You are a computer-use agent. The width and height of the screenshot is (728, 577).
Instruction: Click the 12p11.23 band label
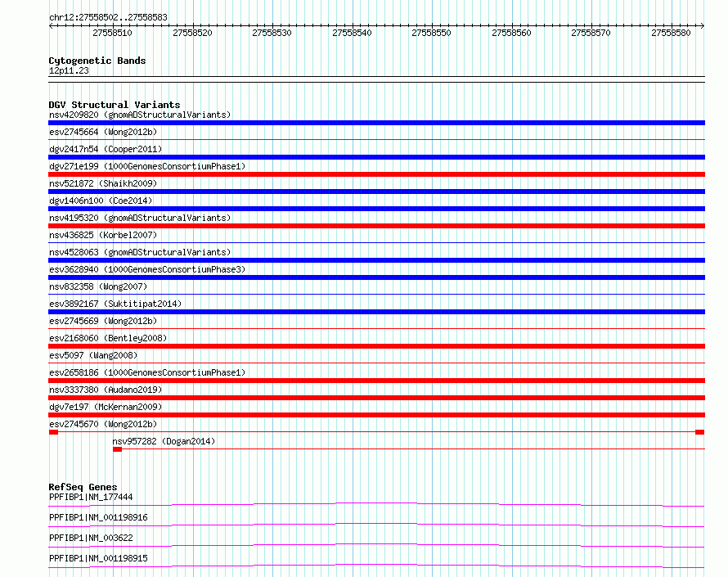pyautogui.click(x=69, y=70)
